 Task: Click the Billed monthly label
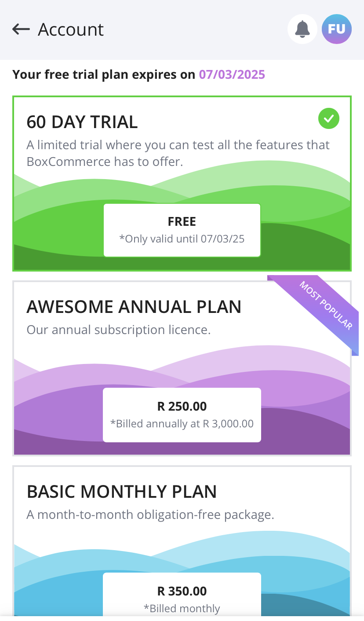click(182, 608)
